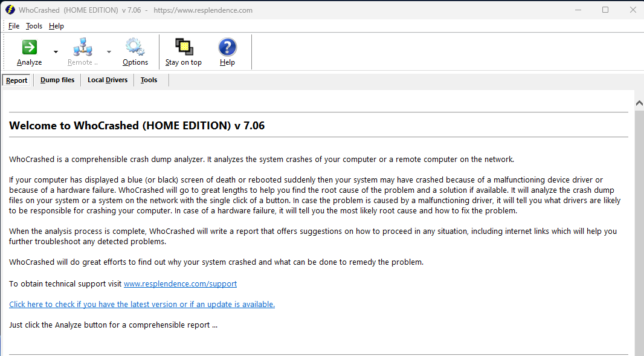The image size is (644, 356).
Task: Click the check for latest version link
Action: 142,305
